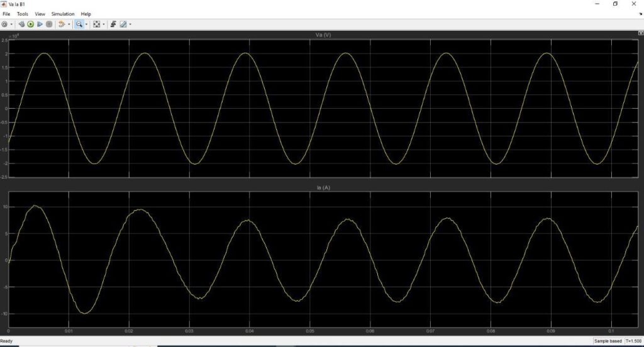The image size is (644, 347).
Task: Click the scale axes limits icon
Action: (x=96, y=25)
